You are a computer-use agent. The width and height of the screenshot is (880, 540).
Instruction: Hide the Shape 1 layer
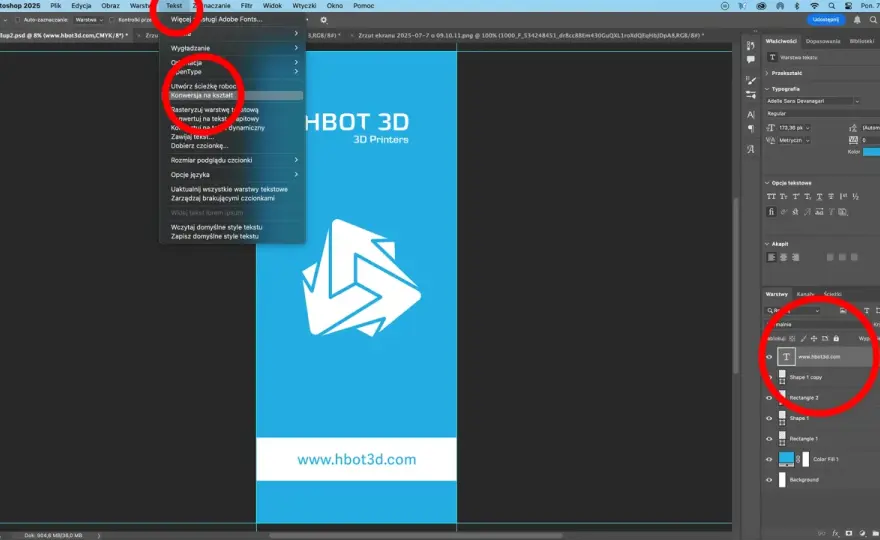769,418
